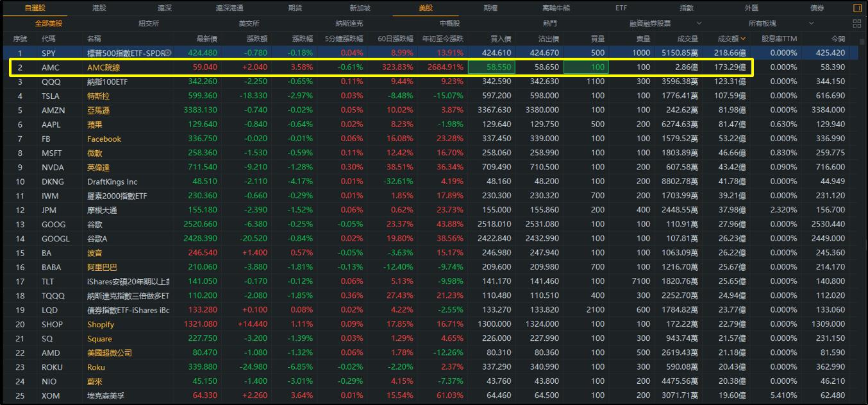The height and width of the screenshot is (405, 868).
Task: Select the MSFT ticker code
Action: point(53,153)
